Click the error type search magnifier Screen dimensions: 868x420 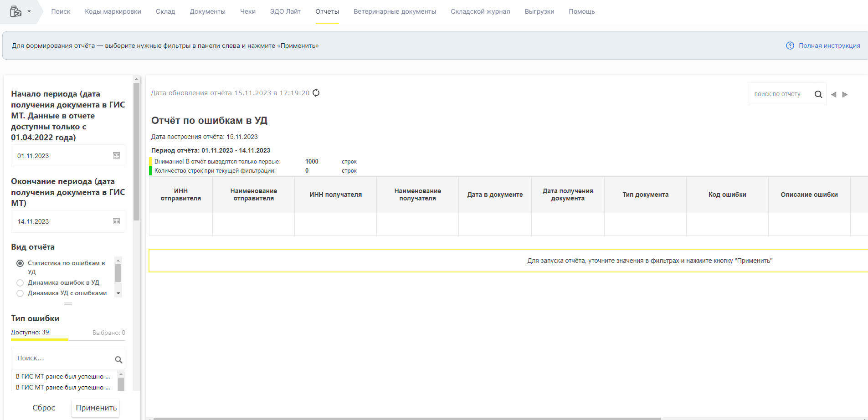pyautogui.click(x=118, y=360)
